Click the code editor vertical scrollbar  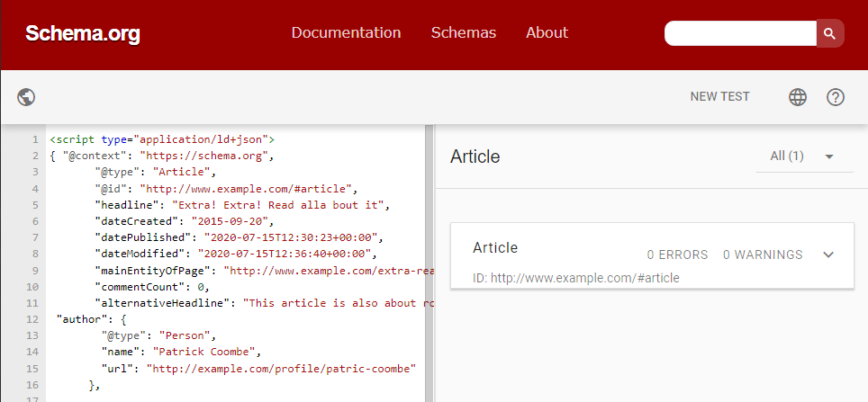click(x=429, y=264)
